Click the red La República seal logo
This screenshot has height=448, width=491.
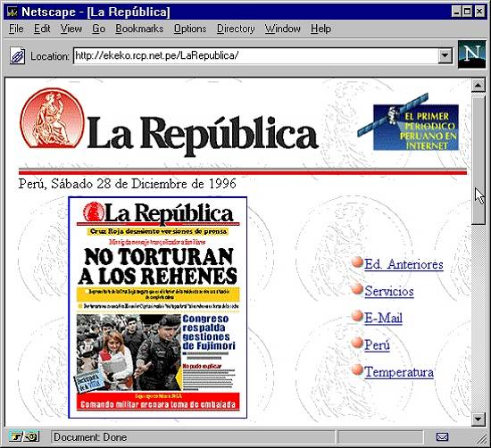52,118
